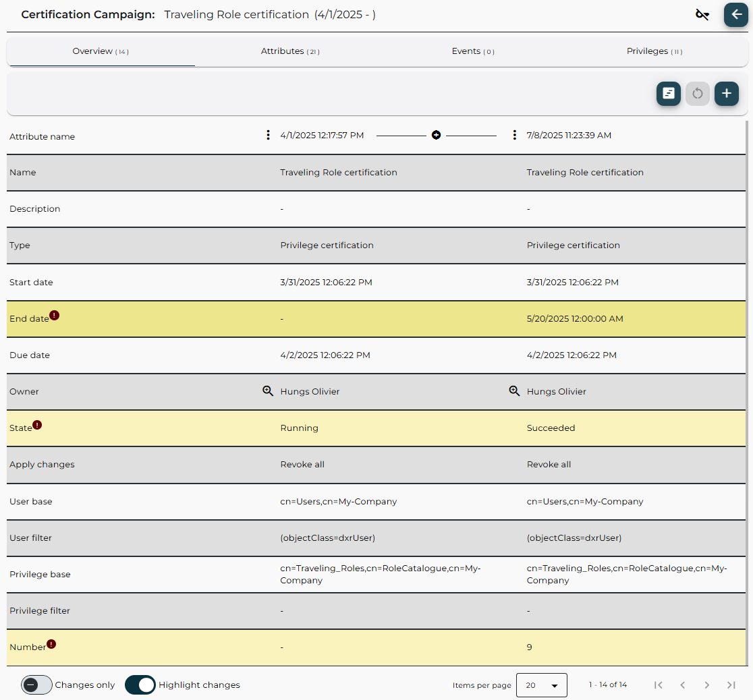Jump to last page in pagination

(x=731, y=685)
